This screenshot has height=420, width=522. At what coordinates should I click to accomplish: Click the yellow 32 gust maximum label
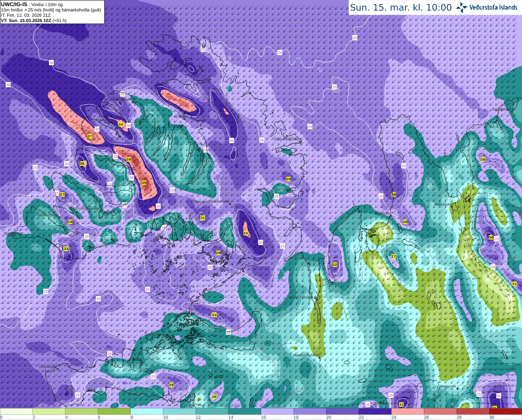pos(335,265)
